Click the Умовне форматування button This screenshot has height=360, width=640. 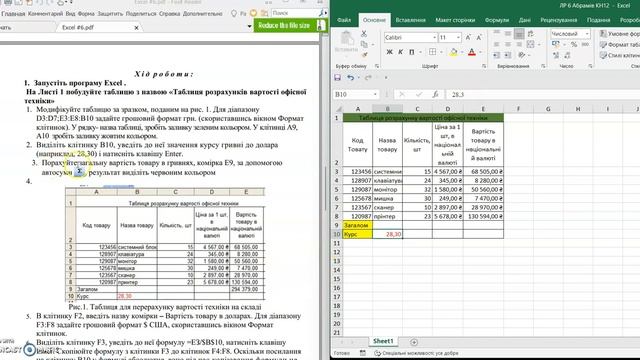click(x=620, y=34)
